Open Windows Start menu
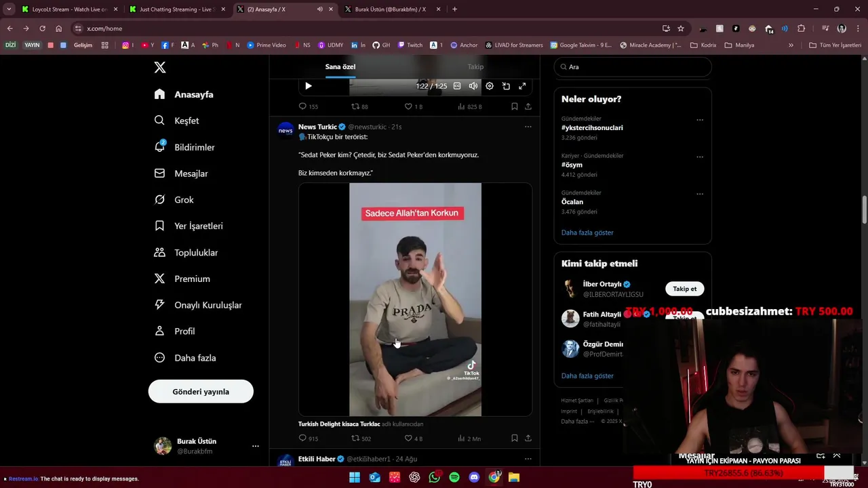 355,478
